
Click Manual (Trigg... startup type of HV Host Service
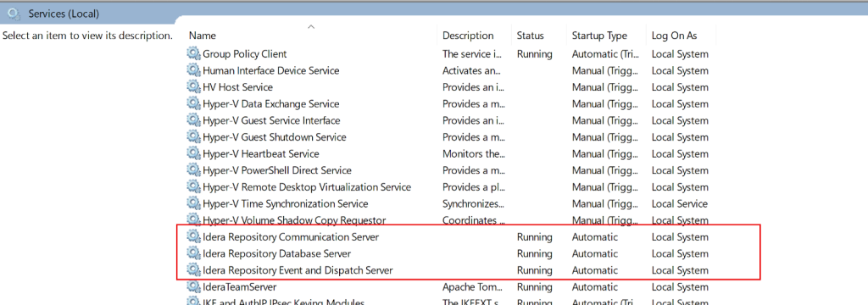pyautogui.click(x=605, y=87)
